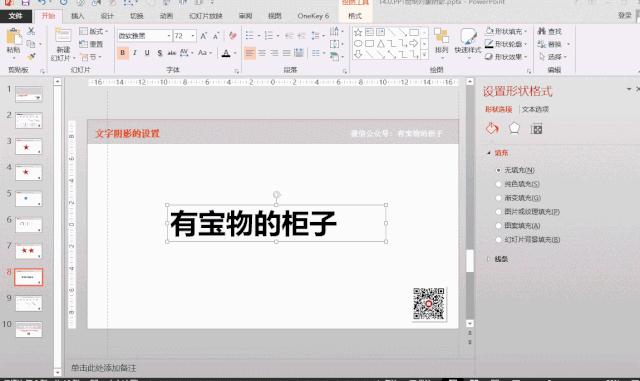Click the Format Painter brush icon

[x=31, y=56]
